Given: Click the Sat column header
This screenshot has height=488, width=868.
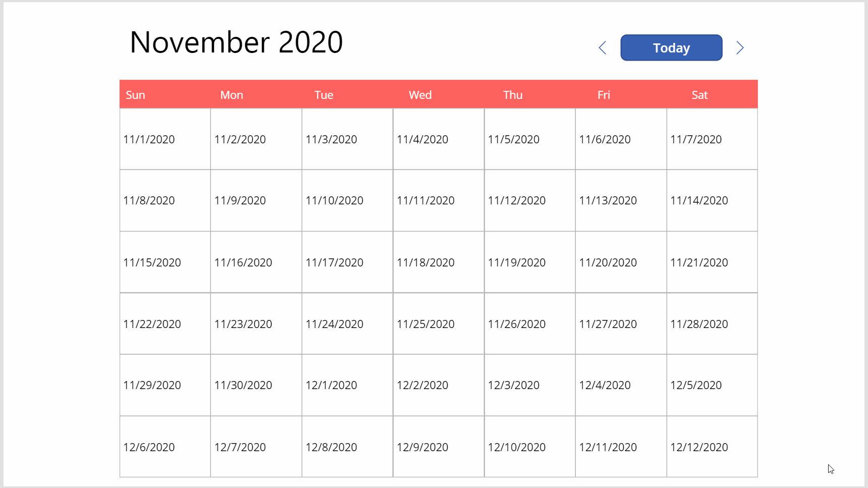Looking at the screenshot, I should (700, 94).
